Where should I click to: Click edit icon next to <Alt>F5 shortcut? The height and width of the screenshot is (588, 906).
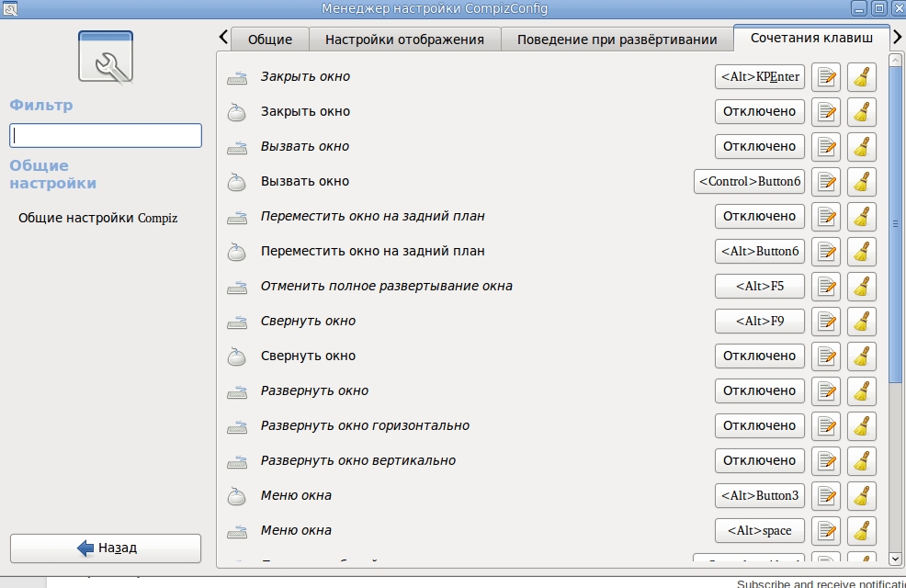pos(827,287)
